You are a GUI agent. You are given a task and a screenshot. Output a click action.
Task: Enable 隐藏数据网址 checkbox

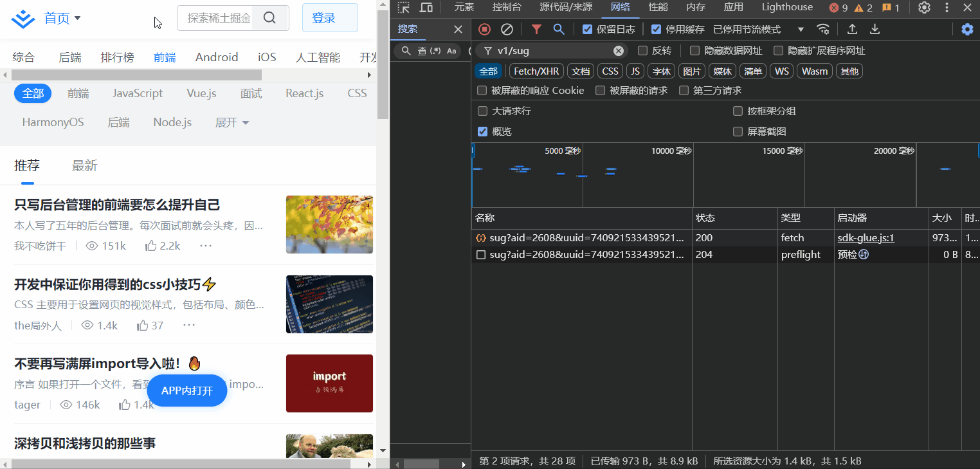click(694, 51)
